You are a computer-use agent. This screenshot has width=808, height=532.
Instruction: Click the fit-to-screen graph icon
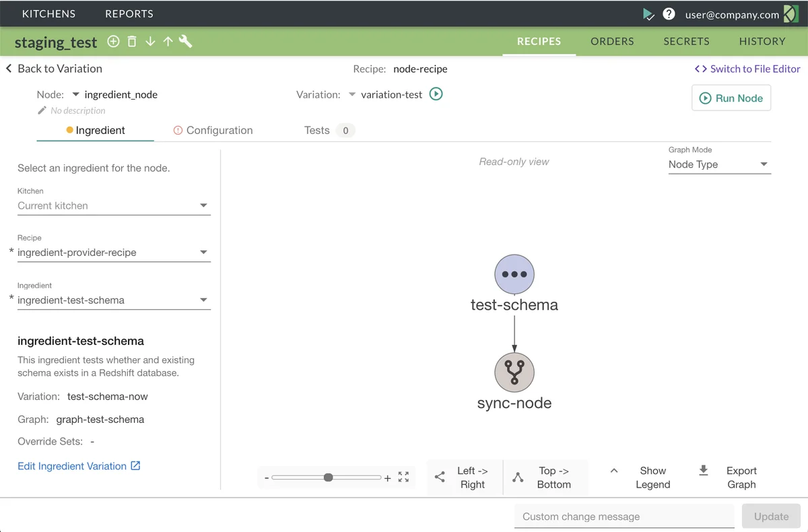pyautogui.click(x=403, y=477)
